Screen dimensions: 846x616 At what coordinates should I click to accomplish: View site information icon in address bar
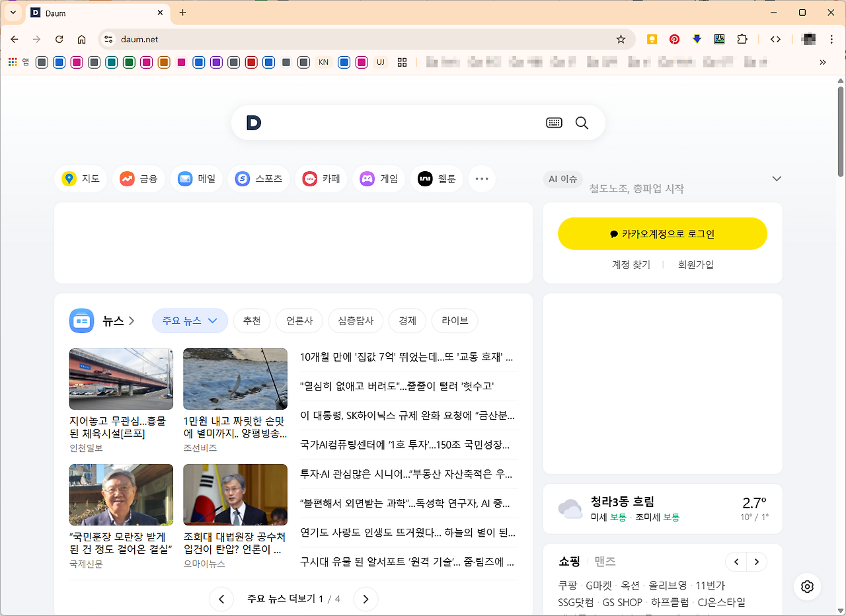[x=109, y=39]
